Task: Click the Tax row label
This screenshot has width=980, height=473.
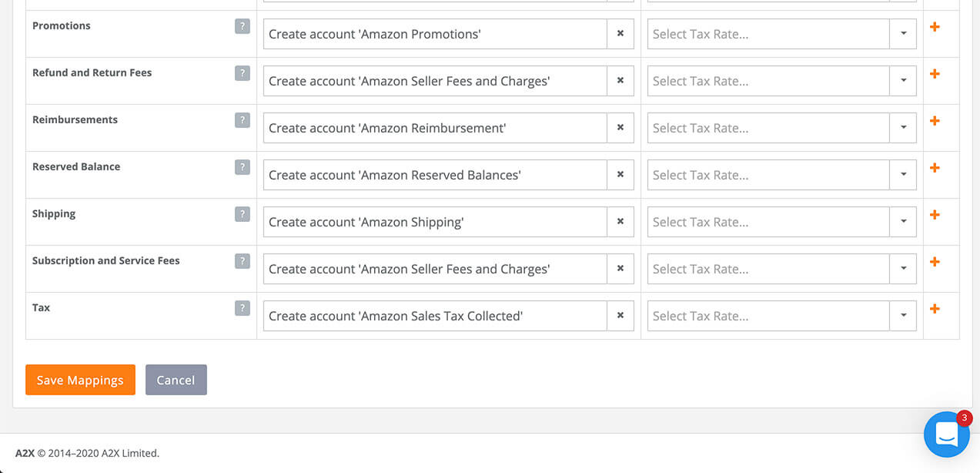Action: click(x=41, y=307)
